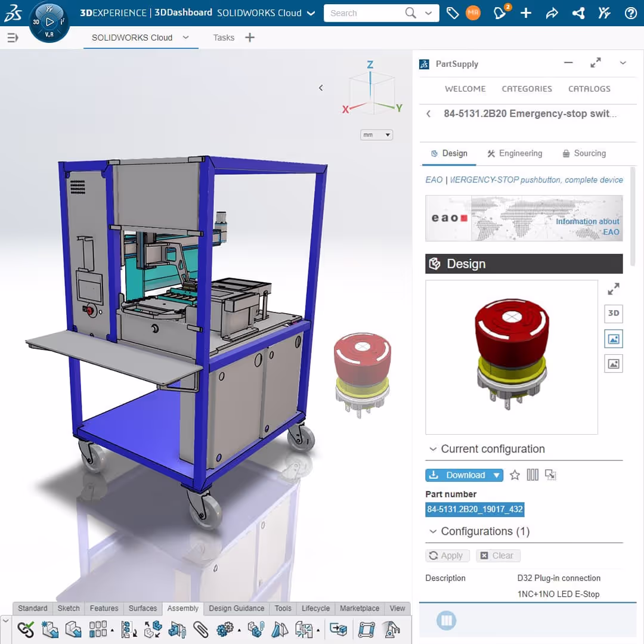Click the paperclip attachment tool
The image size is (644, 644).
point(201,629)
